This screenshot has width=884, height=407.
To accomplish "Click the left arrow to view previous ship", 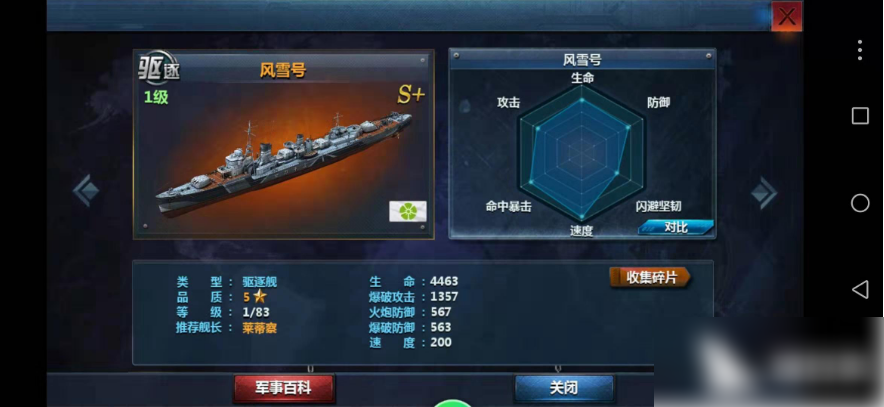I will click(x=86, y=191).
